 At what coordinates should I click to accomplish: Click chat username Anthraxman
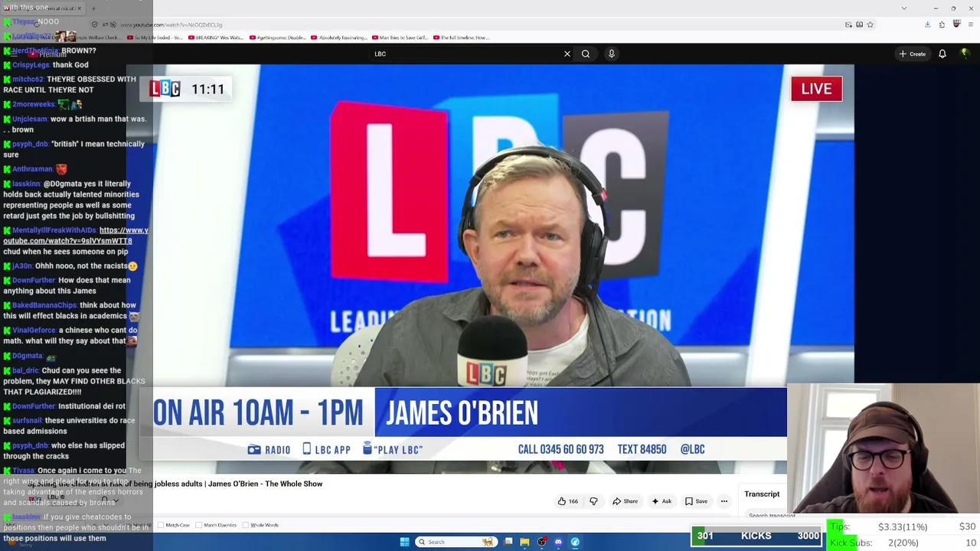point(32,169)
